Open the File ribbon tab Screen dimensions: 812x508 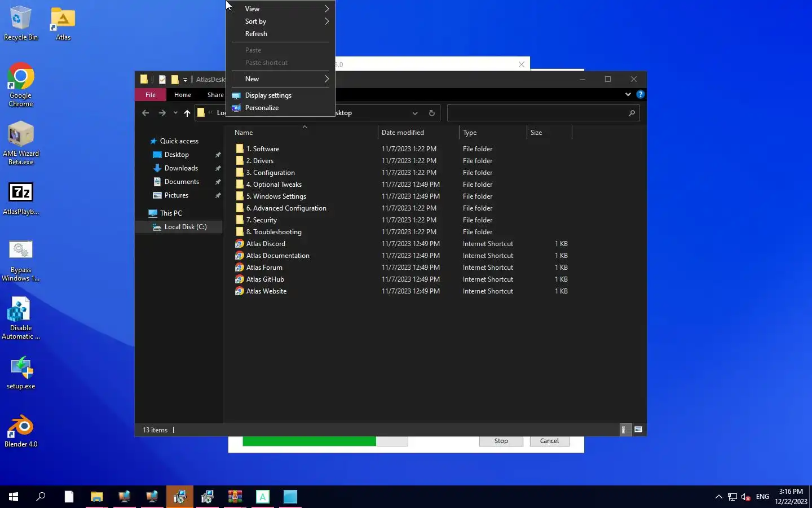150,95
